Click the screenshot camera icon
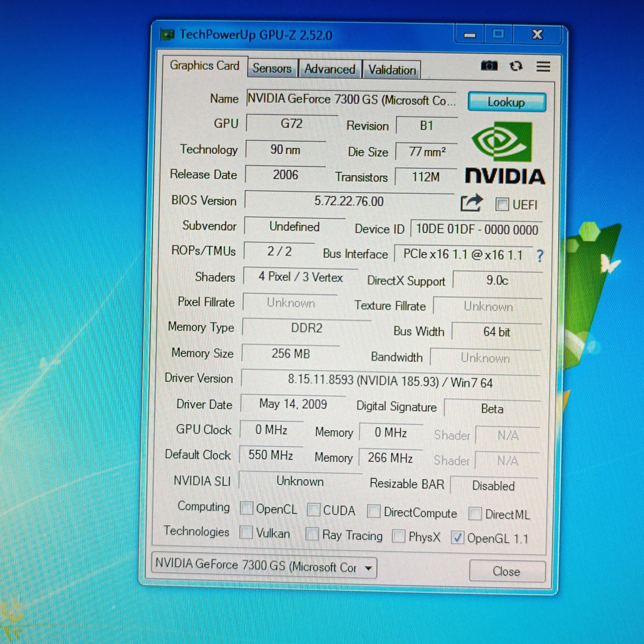This screenshot has height=644, width=644. 489,66
